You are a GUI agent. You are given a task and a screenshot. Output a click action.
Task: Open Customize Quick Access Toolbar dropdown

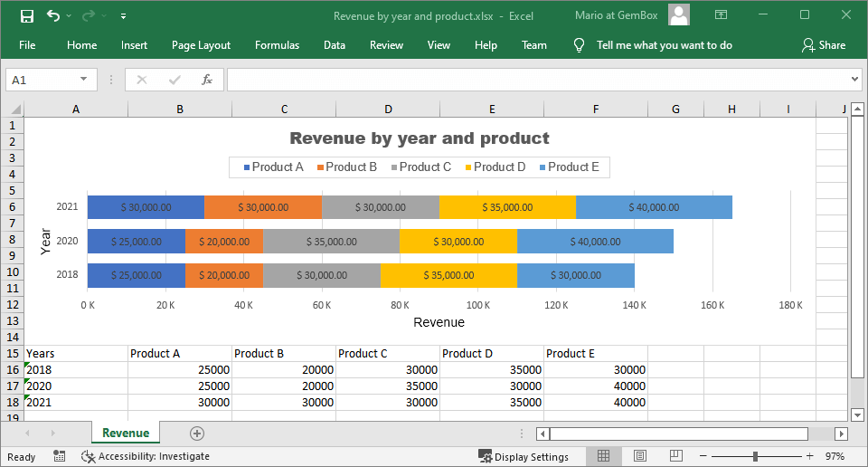coord(123,16)
